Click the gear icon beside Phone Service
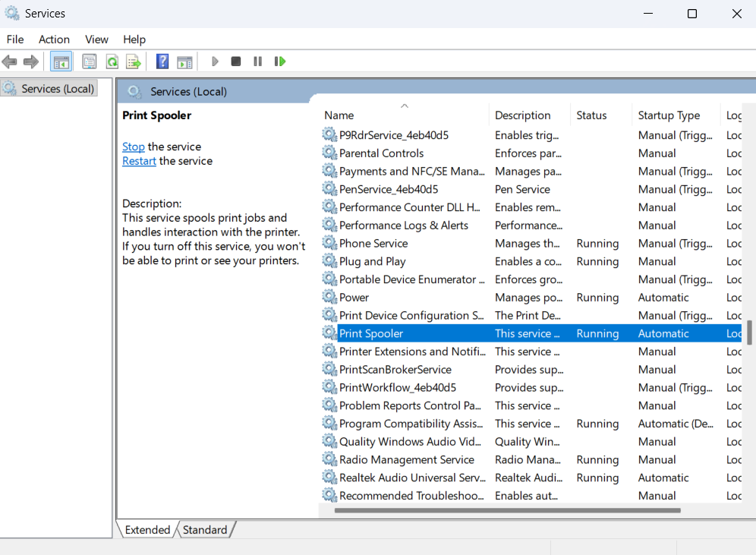The height and width of the screenshot is (555, 756). pos(329,243)
